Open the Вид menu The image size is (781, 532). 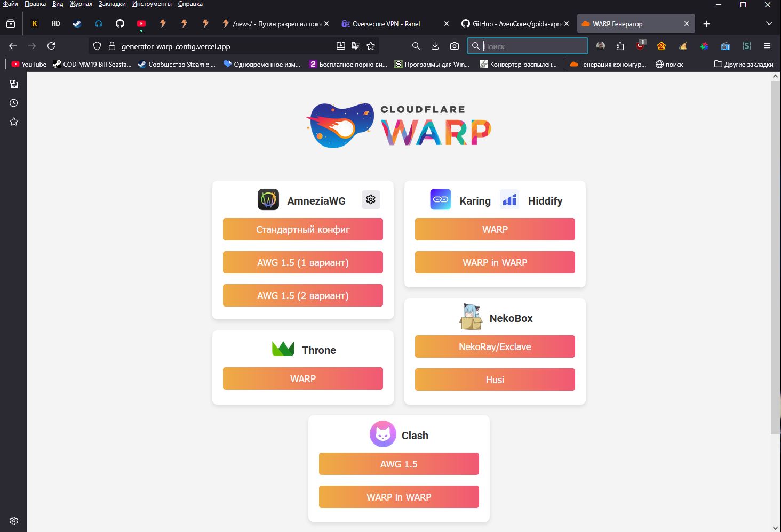(x=58, y=4)
